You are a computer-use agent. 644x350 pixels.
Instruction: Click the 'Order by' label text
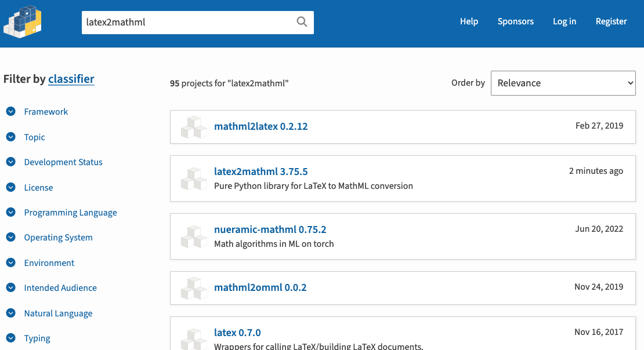[x=468, y=83]
